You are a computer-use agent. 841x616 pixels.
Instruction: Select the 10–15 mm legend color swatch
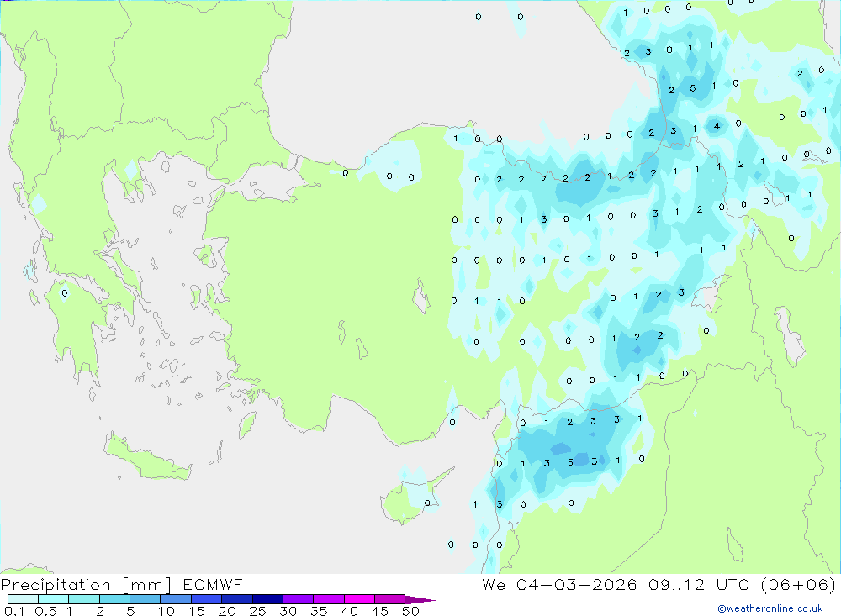point(176,599)
